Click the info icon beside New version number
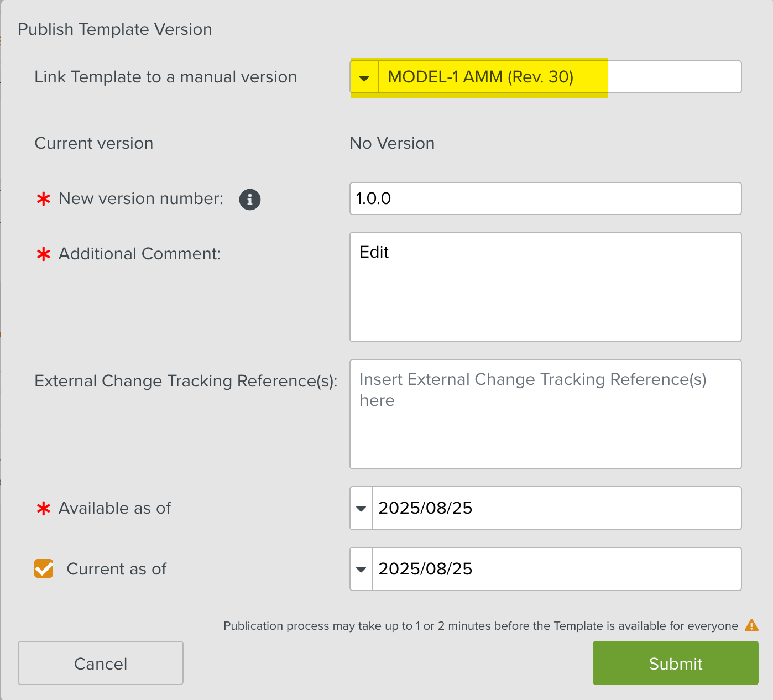 click(249, 199)
